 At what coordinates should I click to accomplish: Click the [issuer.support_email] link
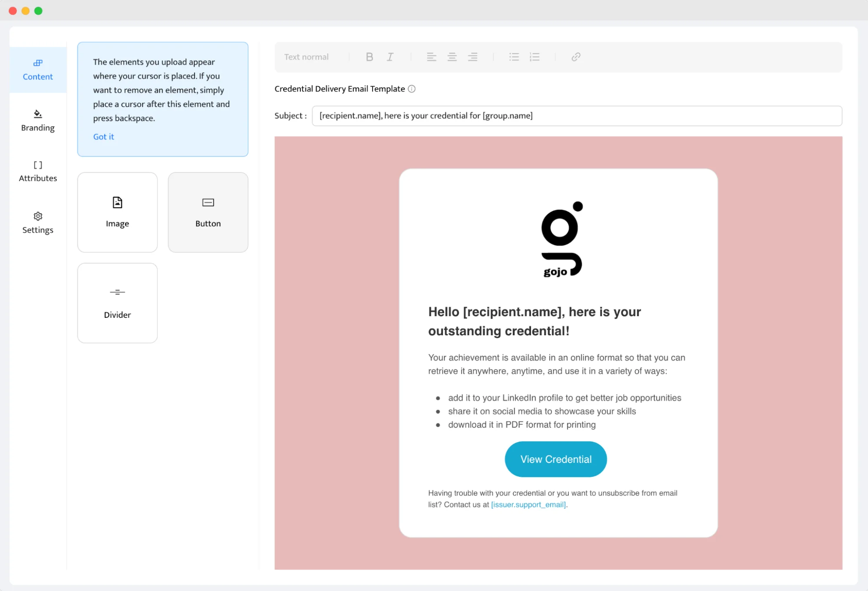coord(528,505)
